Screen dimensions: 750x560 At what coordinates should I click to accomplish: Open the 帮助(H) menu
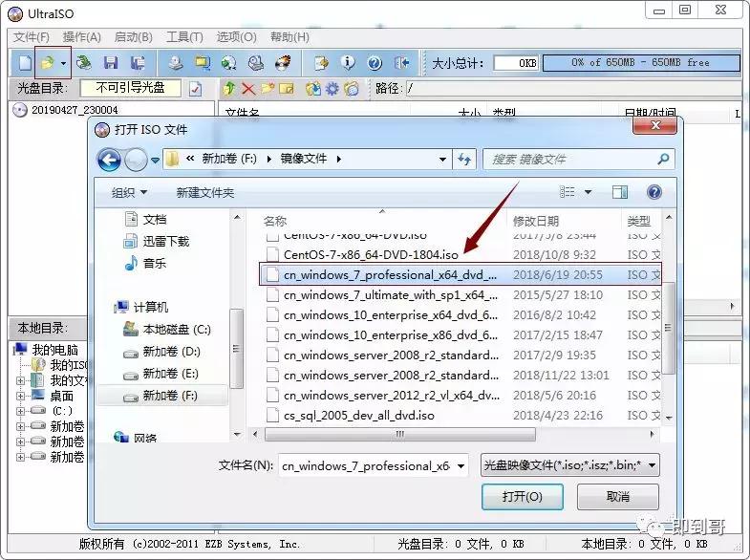(x=289, y=37)
